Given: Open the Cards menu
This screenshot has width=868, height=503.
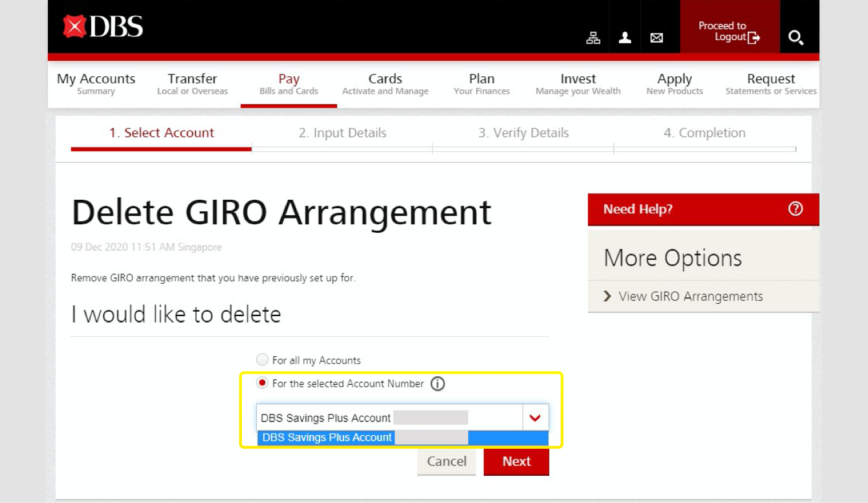Looking at the screenshot, I should point(385,84).
